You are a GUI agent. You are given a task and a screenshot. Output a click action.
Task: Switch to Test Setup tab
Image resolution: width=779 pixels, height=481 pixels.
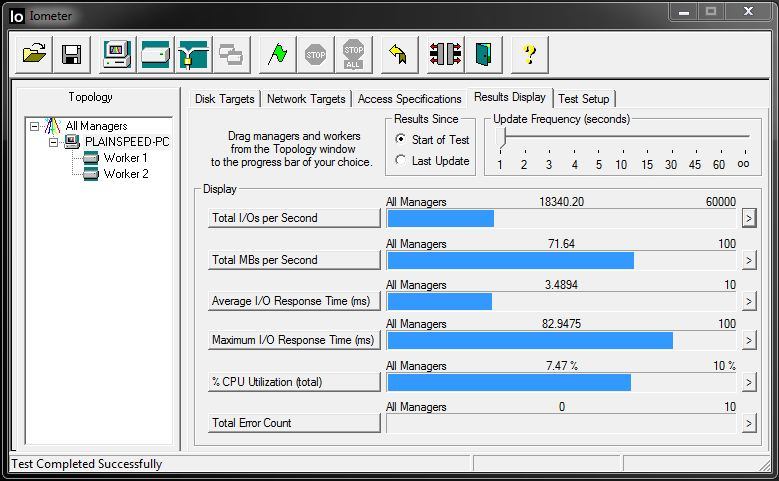(x=584, y=99)
